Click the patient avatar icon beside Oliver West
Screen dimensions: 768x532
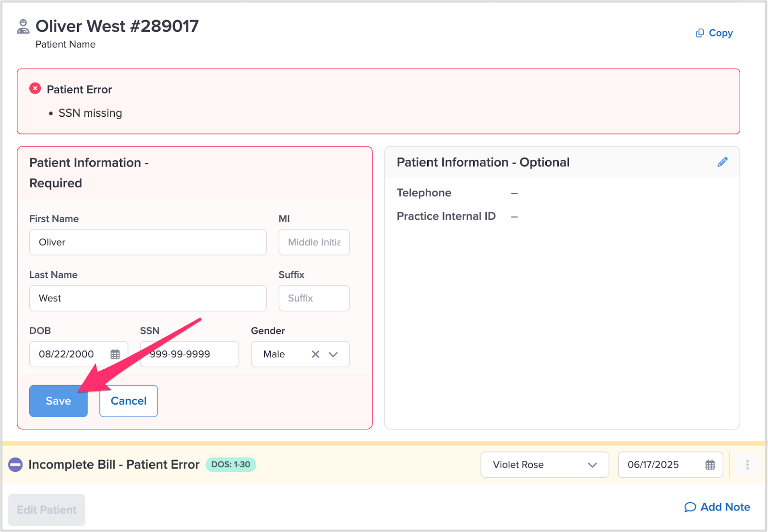[x=23, y=26]
